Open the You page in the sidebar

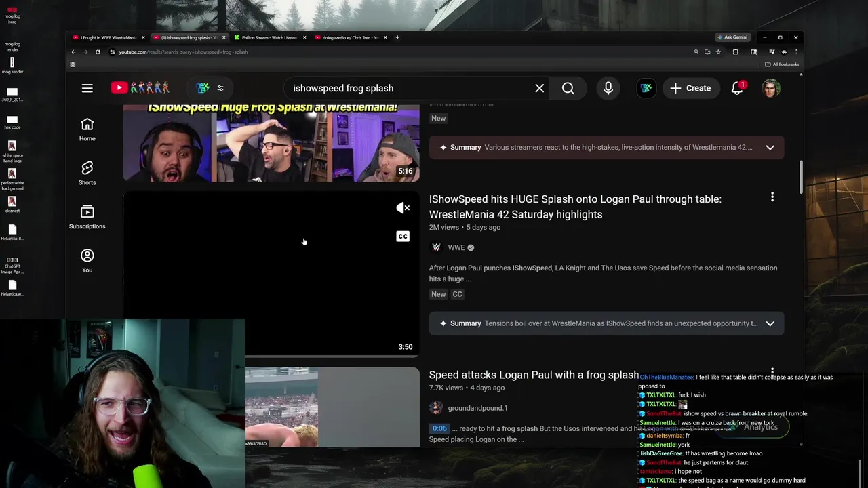coord(87,261)
